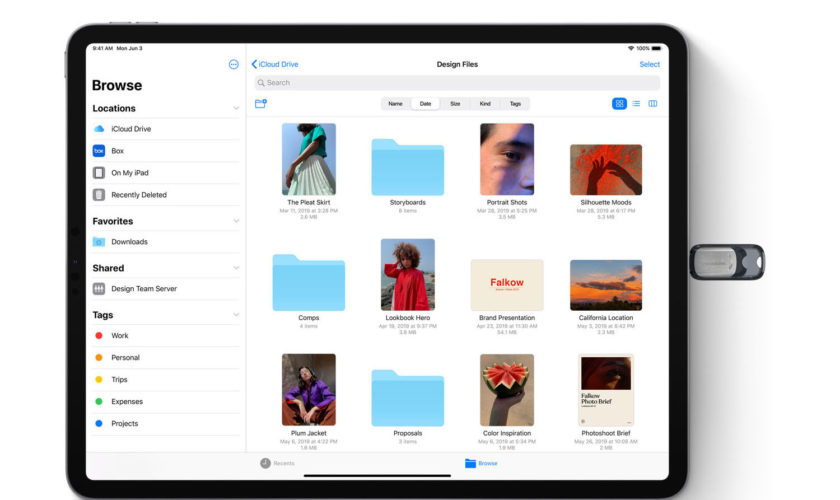Collapse the Favorites section
This screenshot has height=500, width=840.
point(236,221)
